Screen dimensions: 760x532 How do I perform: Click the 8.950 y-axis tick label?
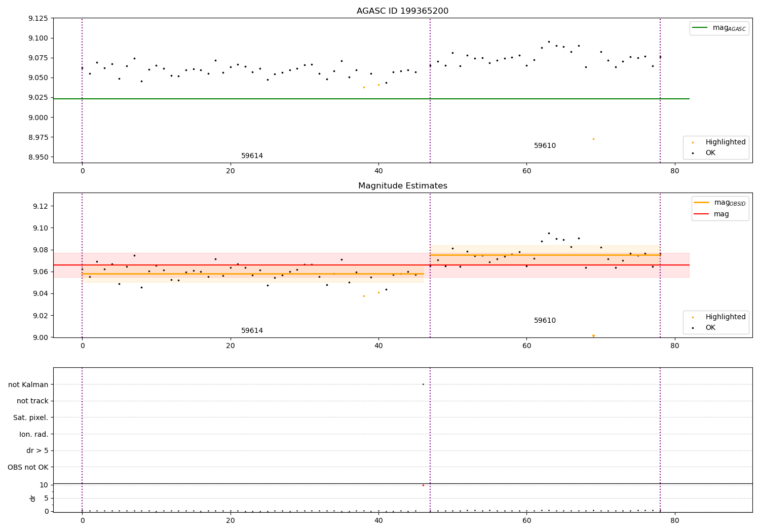click(38, 157)
